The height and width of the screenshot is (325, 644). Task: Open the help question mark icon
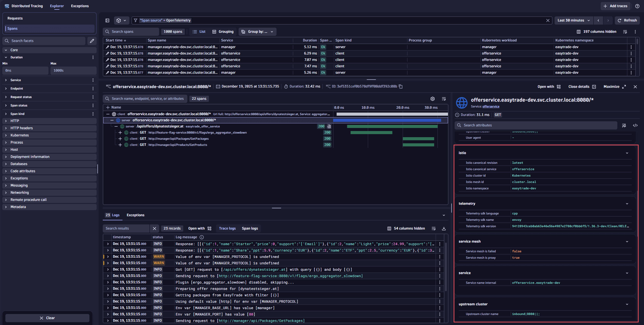(637, 6)
